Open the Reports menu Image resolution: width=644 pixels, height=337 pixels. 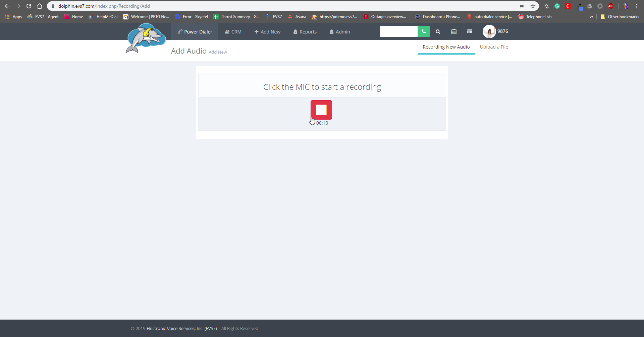[305, 32]
